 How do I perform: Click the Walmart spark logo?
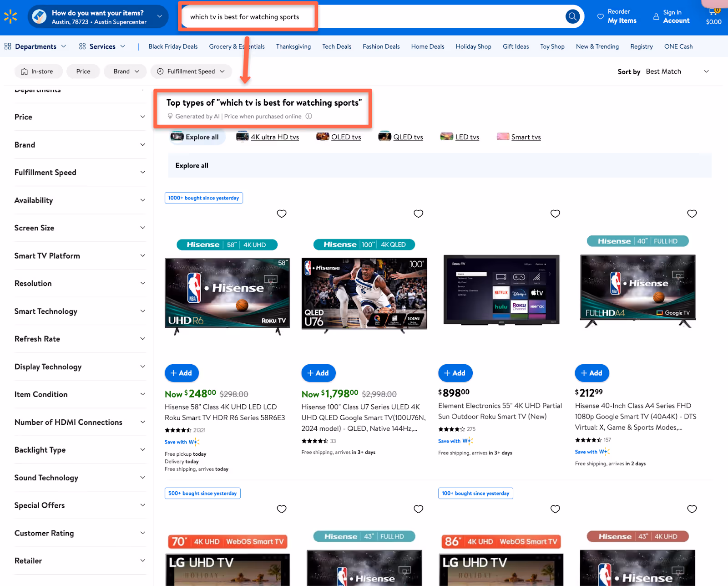[x=10, y=17]
